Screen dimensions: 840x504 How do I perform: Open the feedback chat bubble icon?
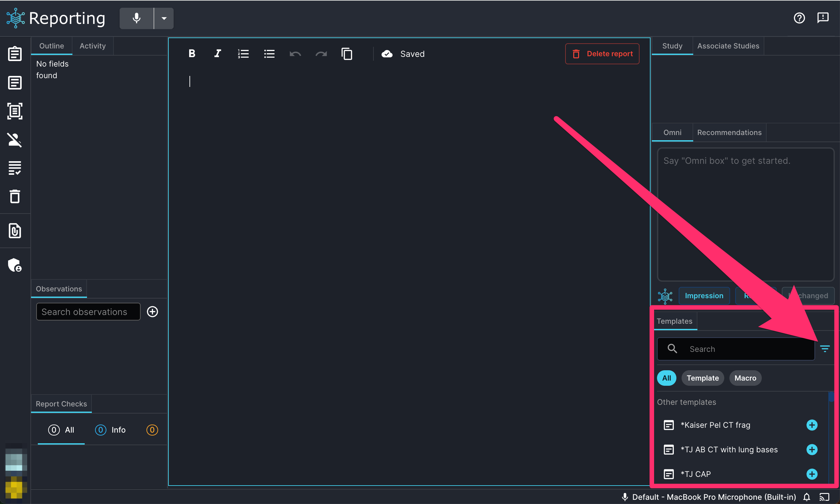tap(823, 18)
